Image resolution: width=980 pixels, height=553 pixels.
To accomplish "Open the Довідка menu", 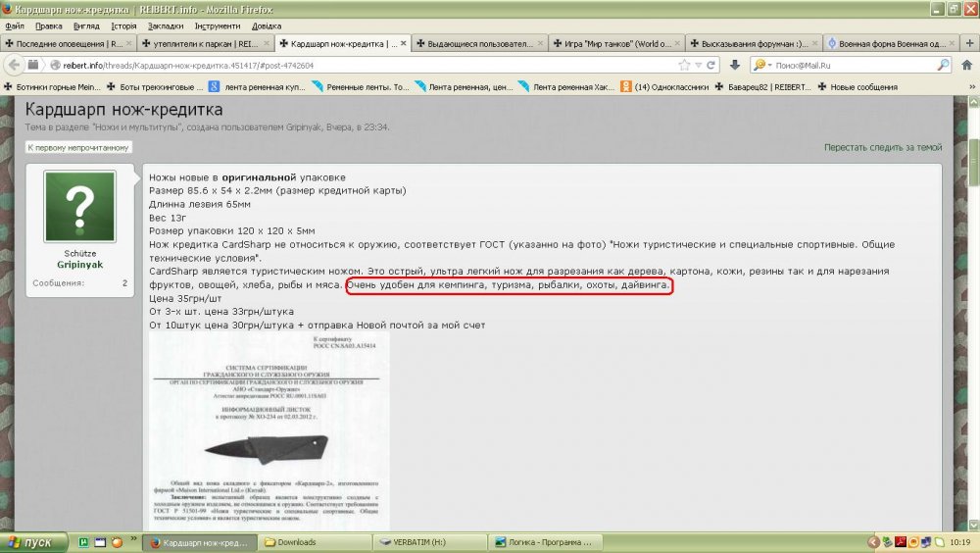I will tap(267, 25).
